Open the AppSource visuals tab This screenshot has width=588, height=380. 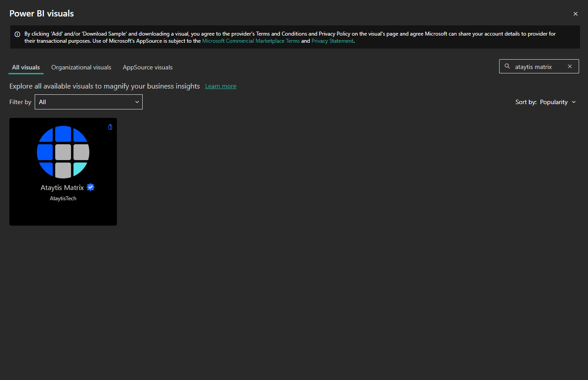pos(148,67)
